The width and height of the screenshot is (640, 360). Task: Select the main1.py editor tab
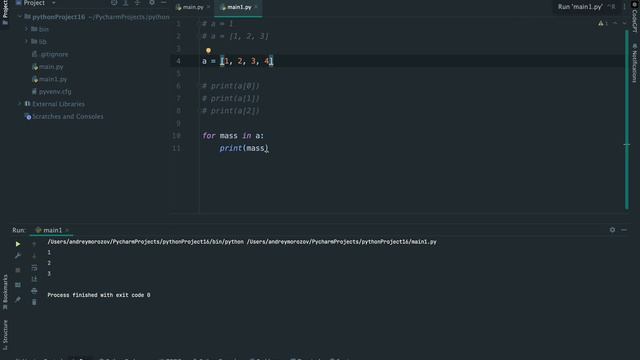[x=237, y=7]
